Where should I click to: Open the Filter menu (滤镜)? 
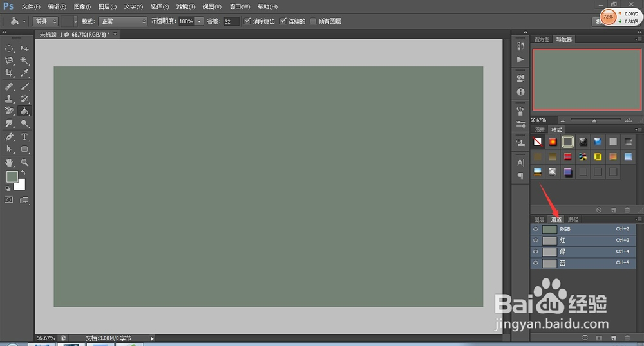click(x=185, y=6)
